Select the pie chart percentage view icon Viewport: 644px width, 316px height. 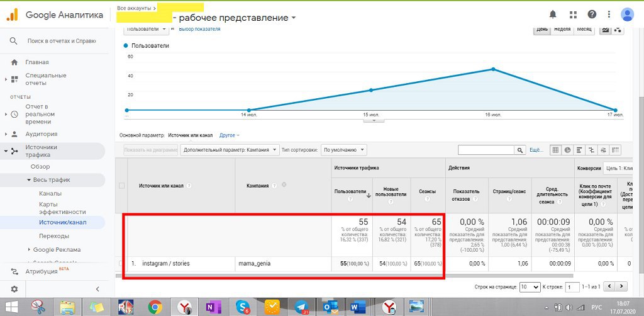(x=568, y=150)
